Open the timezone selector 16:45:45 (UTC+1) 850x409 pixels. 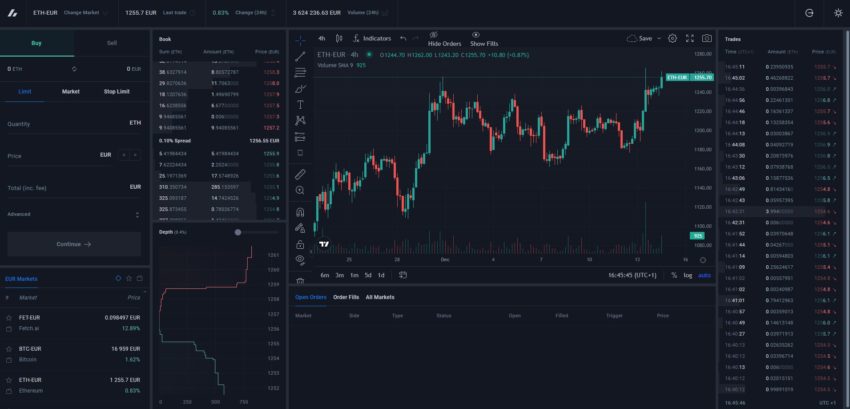click(632, 276)
